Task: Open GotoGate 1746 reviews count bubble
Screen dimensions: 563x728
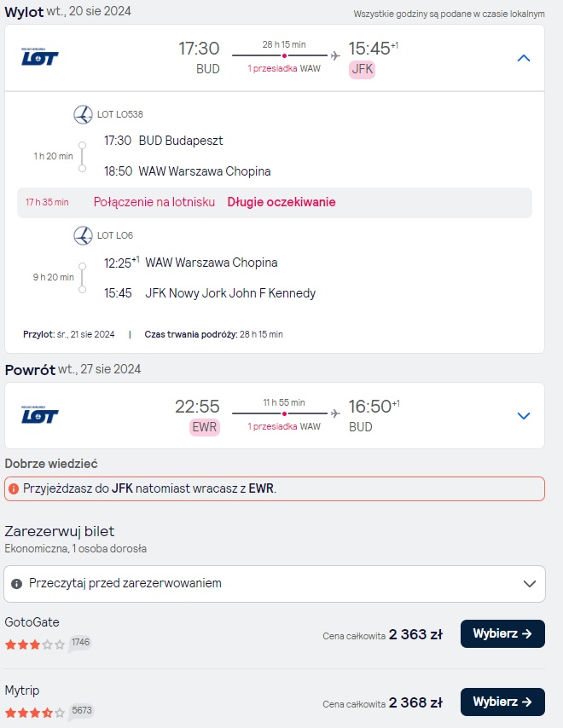Action: [80, 643]
